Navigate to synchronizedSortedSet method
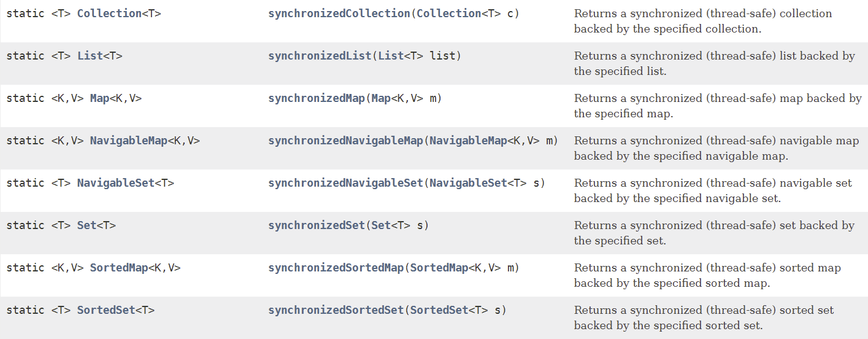 tap(336, 310)
